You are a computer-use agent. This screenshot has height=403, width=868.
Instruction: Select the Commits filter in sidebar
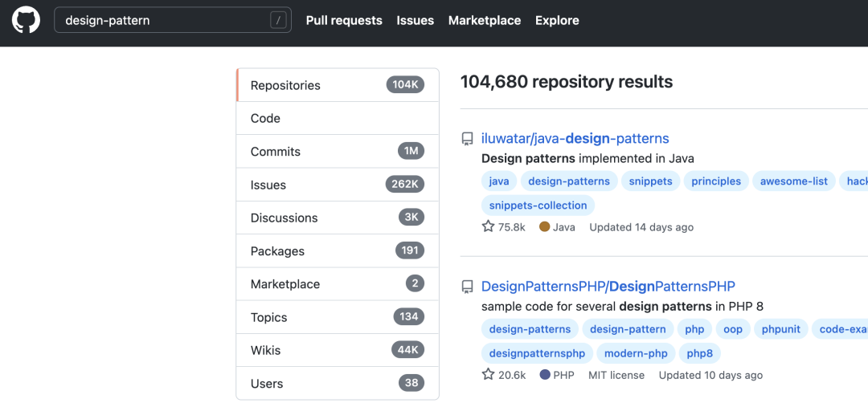[x=276, y=152]
